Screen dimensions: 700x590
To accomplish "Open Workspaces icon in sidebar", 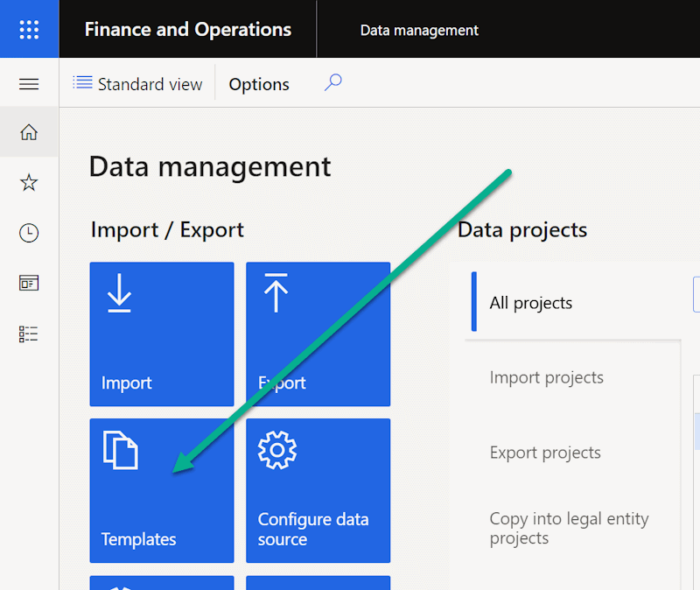I will 29,283.
